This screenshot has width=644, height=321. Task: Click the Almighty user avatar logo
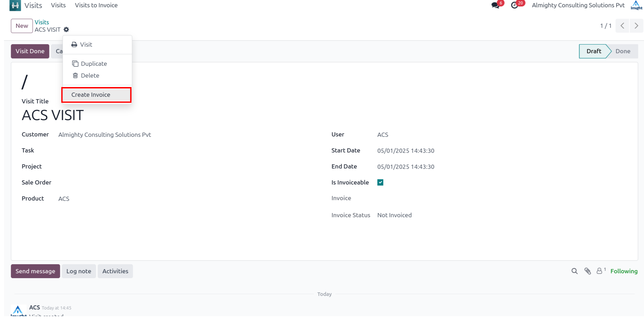coord(636,5)
